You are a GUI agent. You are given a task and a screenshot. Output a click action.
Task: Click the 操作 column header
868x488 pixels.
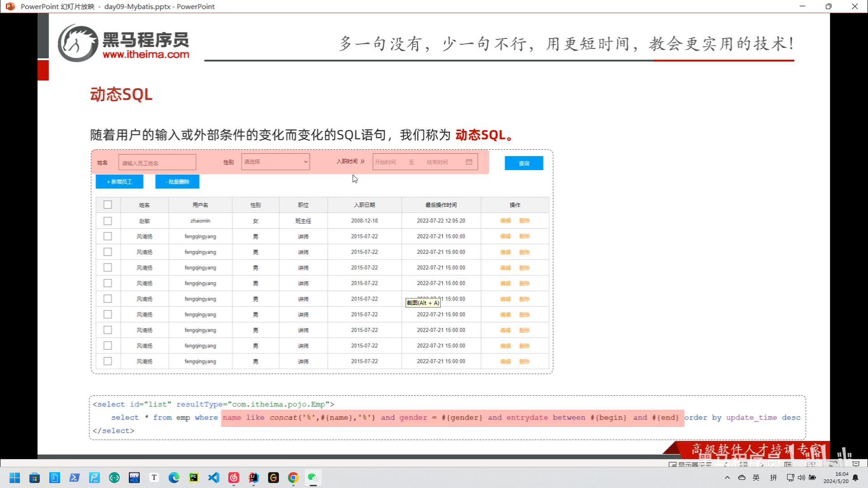coord(515,205)
